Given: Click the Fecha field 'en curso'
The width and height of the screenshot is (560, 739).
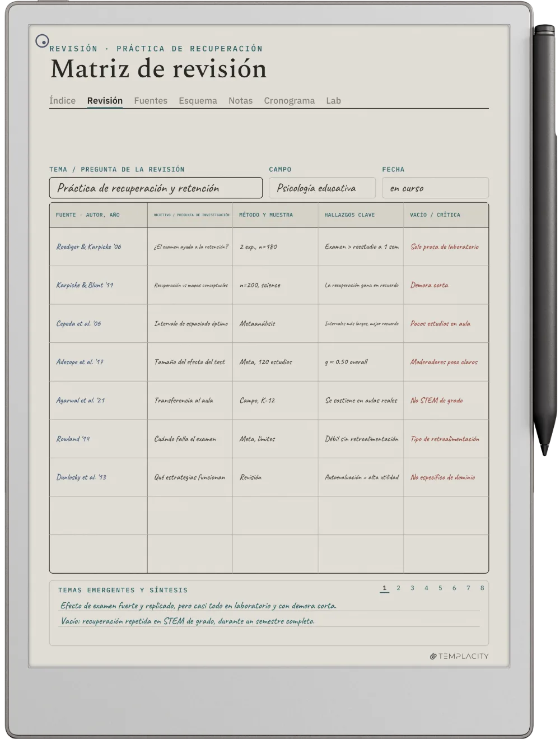Looking at the screenshot, I should (435, 188).
